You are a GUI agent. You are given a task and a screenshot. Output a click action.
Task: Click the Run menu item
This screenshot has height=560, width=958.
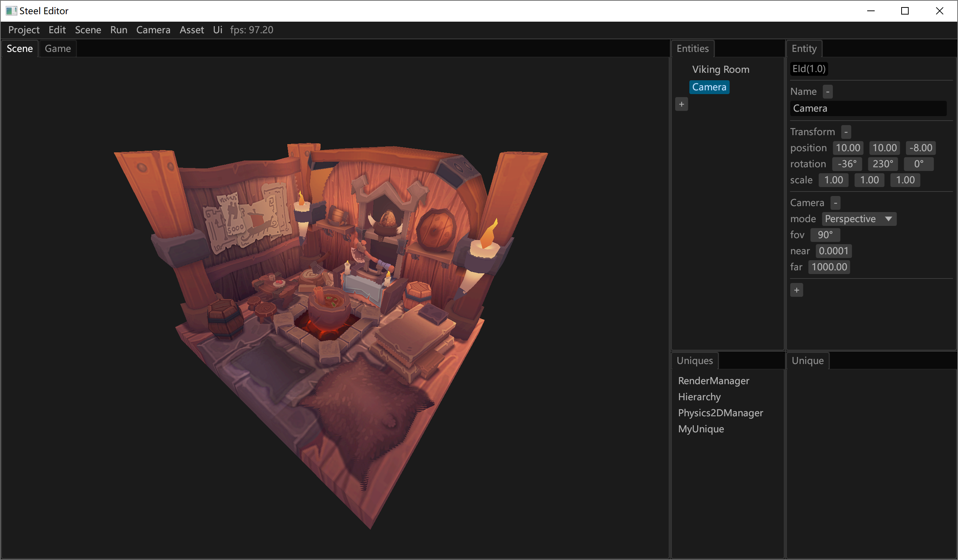[x=119, y=29]
